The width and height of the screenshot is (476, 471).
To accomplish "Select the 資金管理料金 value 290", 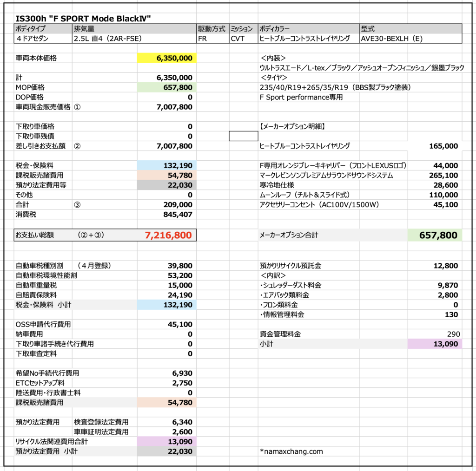I will [x=454, y=334].
